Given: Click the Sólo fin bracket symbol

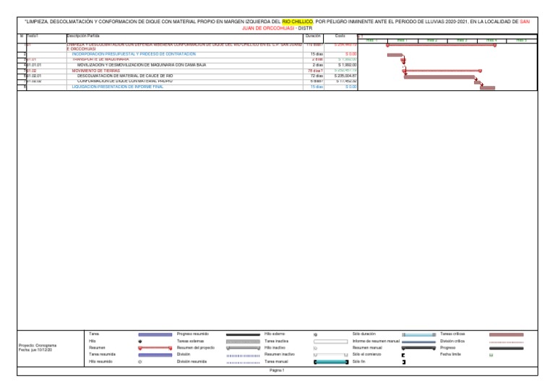Looking at the screenshot, I should (404, 362).
